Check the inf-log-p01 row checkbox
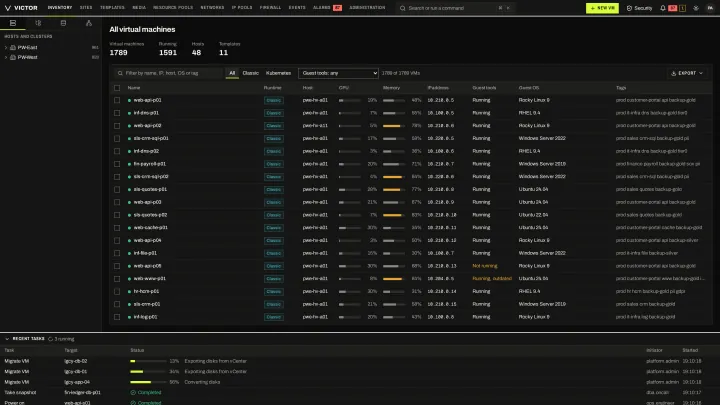 (x=117, y=317)
